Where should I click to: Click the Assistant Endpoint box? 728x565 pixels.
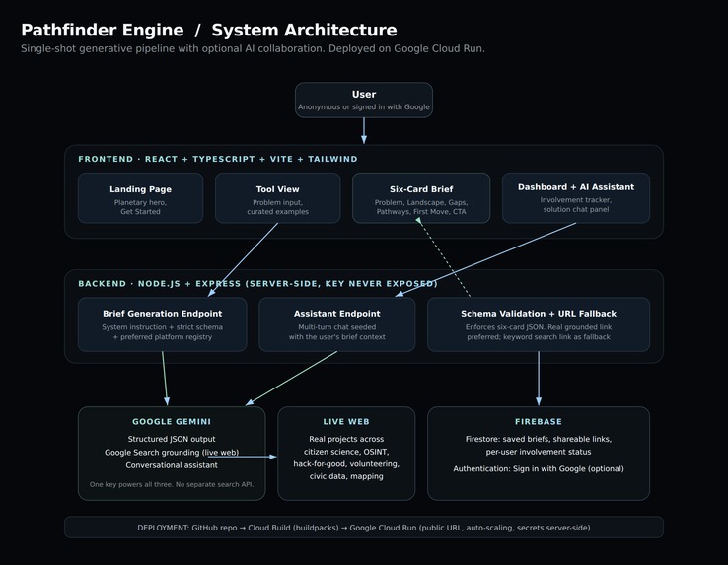[x=337, y=324]
